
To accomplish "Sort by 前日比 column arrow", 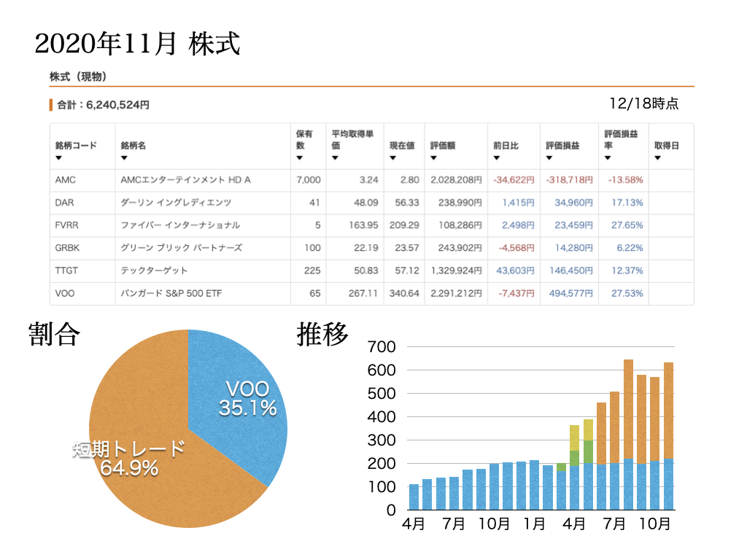I will tap(496, 158).
